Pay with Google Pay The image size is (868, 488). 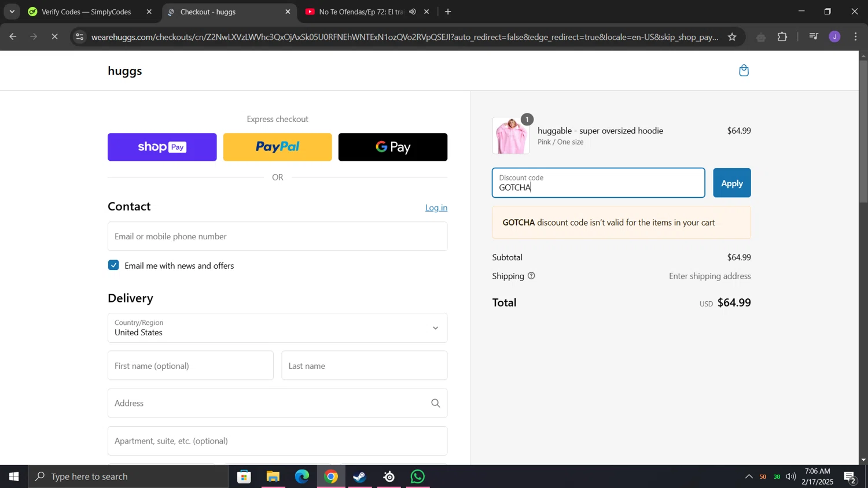[x=393, y=147]
